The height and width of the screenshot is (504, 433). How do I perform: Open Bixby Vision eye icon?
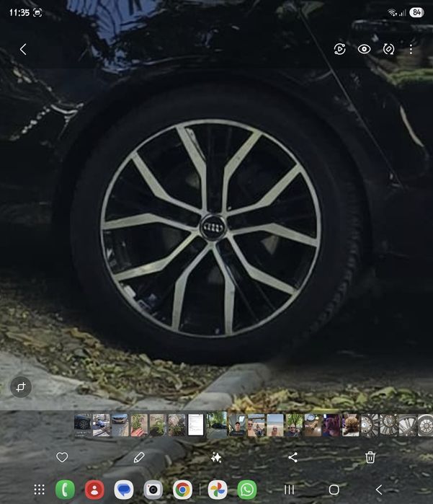tap(364, 49)
